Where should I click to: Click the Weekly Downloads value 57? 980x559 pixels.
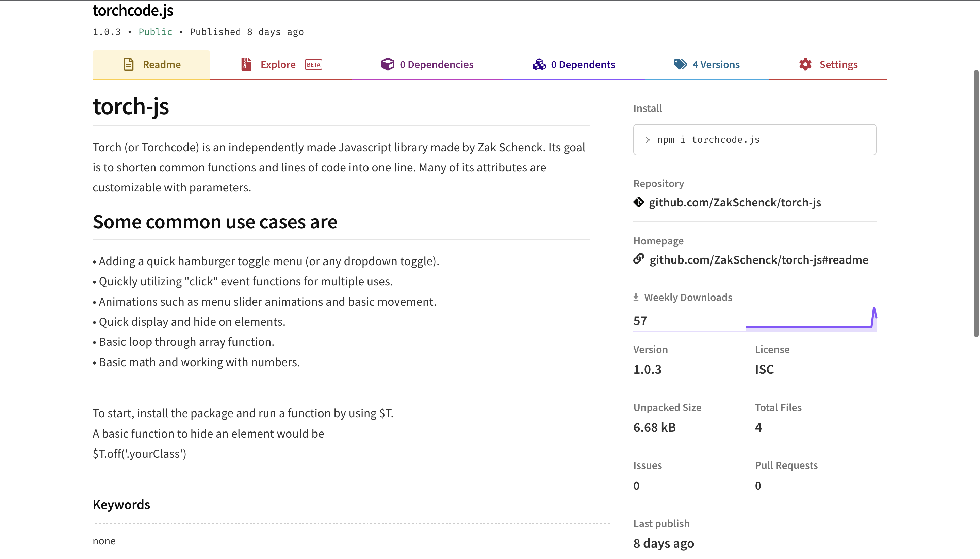coord(640,321)
